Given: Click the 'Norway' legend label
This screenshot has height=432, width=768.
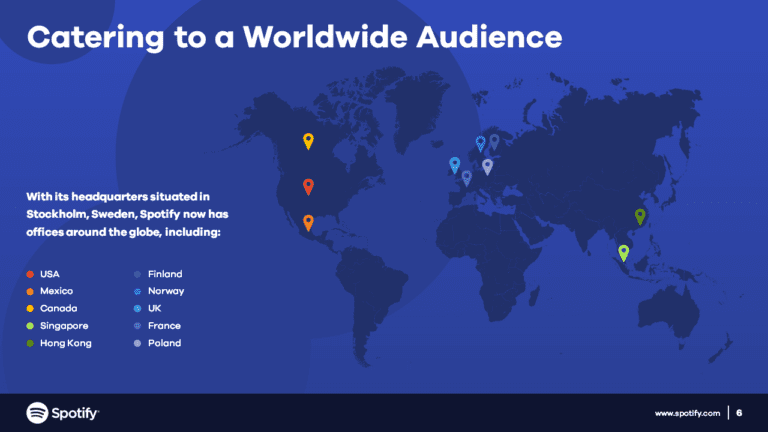Looking at the screenshot, I should 166,291.
